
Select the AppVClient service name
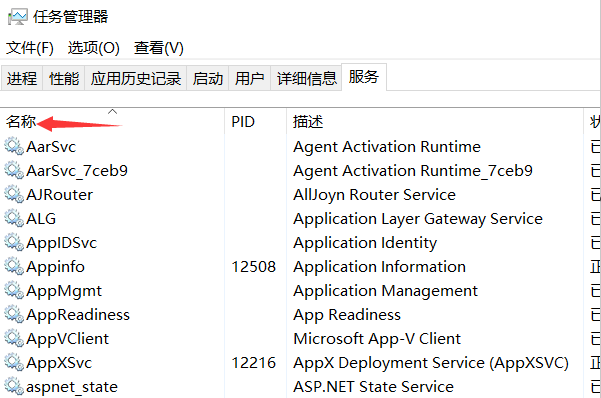point(67,339)
